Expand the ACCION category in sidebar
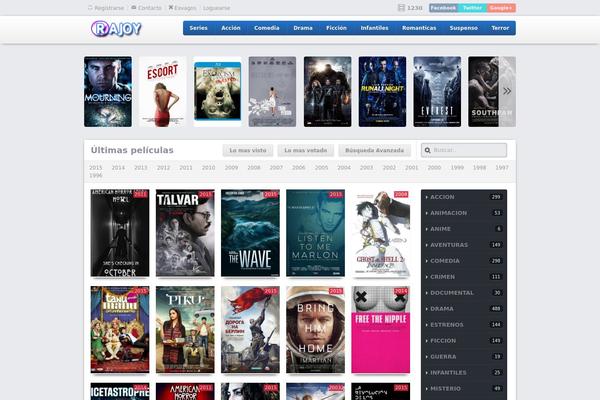Image resolution: width=600 pixels, height=400 pixels. pyautogui.click(x=464, y=197)
